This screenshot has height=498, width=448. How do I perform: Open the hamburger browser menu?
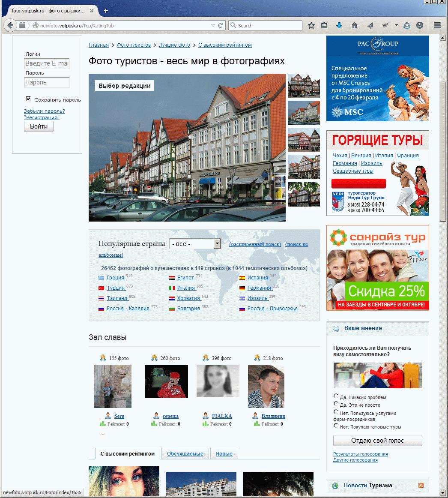pyautogui.click(x=437, y=25)
